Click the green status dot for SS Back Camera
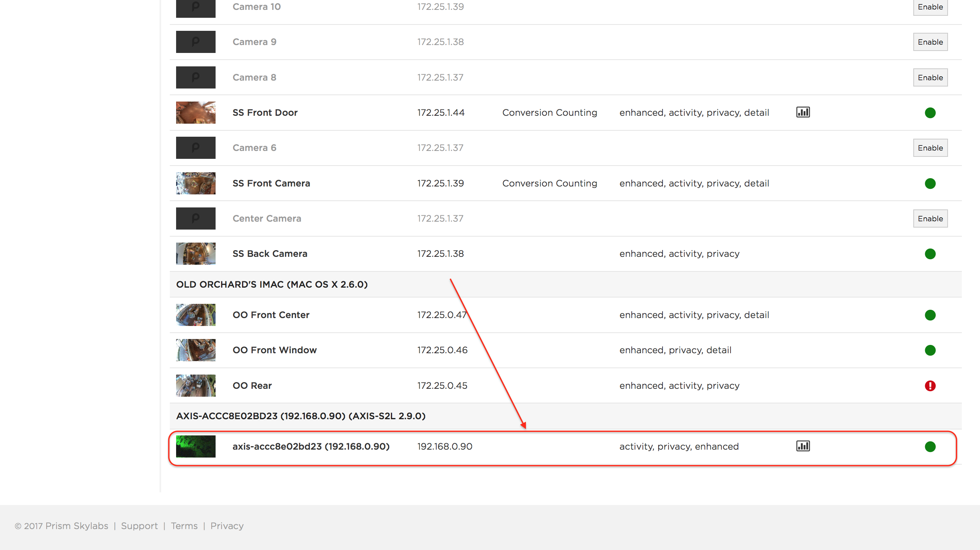This screenshot has height=550, width=980. (x=930, y=254)
